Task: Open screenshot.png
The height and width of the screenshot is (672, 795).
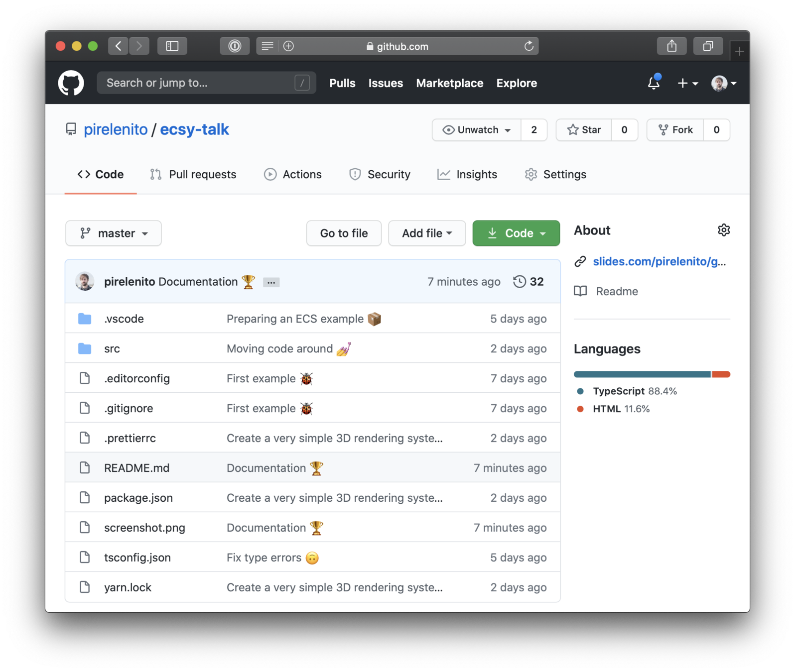Action: coord(144,528)
